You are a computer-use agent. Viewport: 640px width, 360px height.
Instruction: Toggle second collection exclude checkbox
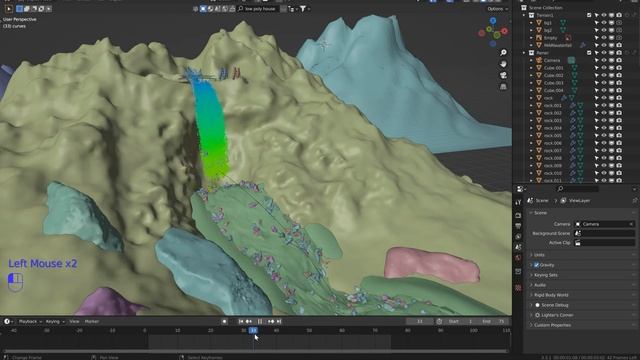click(589, 53)
